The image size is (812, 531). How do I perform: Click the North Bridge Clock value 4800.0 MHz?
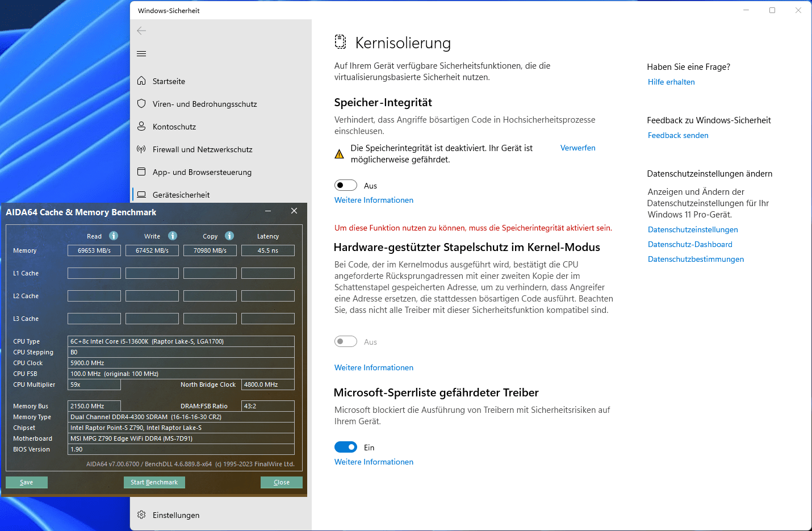point(268,384)
